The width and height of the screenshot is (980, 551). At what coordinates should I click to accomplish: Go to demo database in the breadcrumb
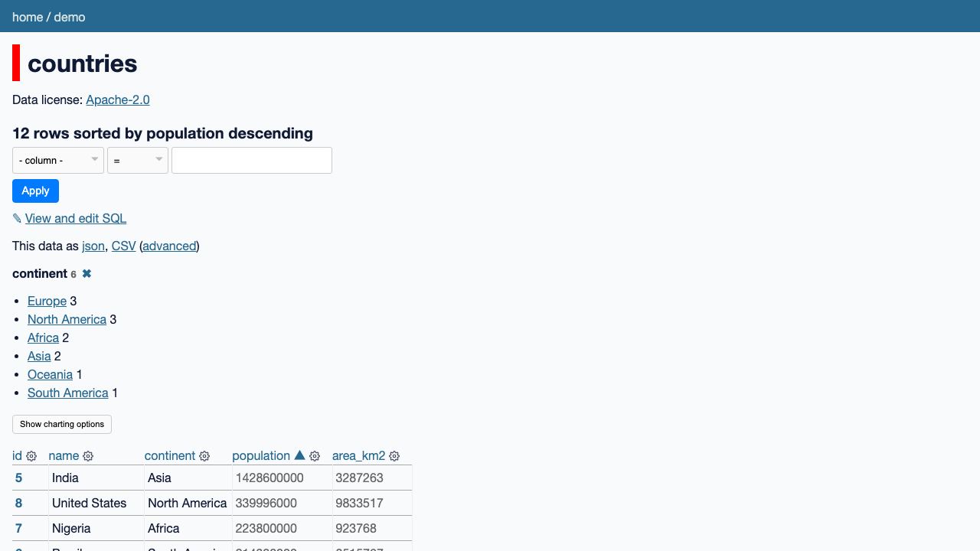point(70,17)
